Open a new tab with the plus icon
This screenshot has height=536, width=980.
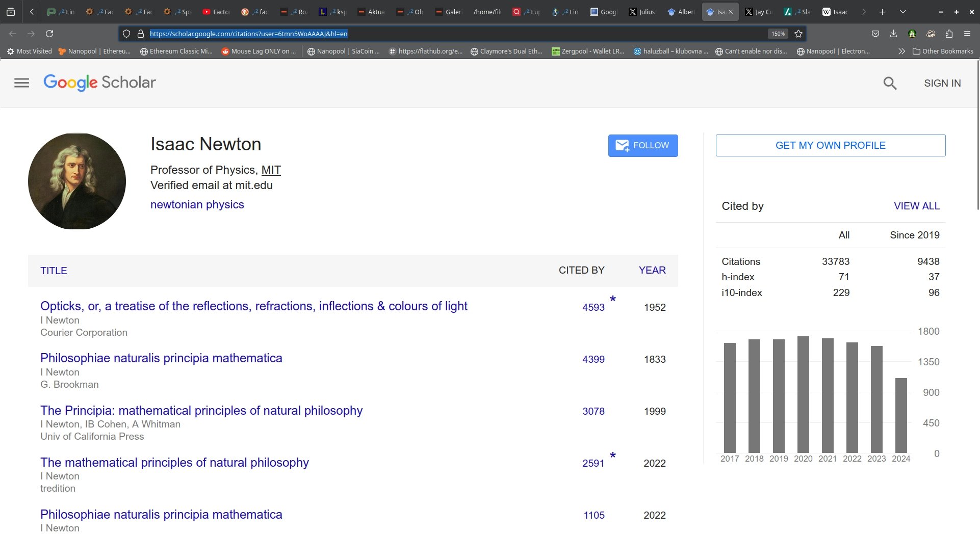click(x=882, y=12)
